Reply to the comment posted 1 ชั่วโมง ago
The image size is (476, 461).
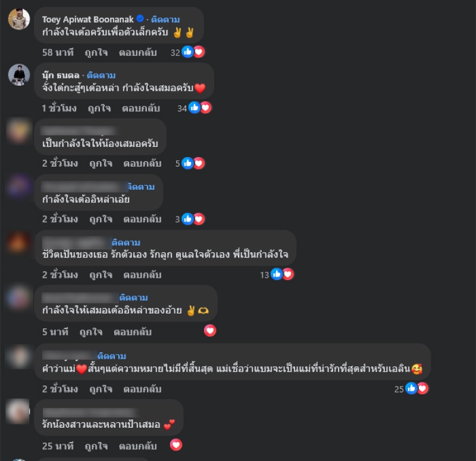pyautogui.click(x=141, y=108)
